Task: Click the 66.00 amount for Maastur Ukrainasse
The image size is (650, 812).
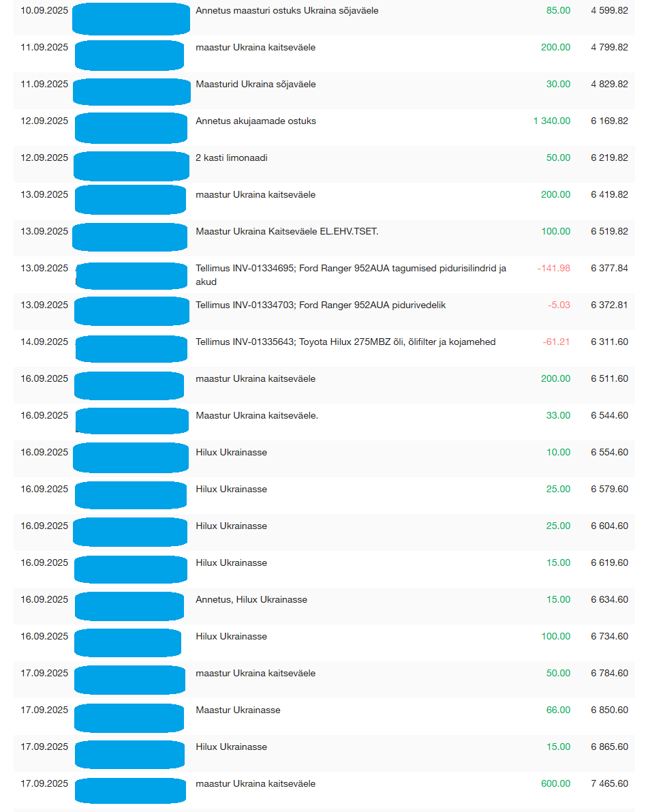Action: pos(558,710)
